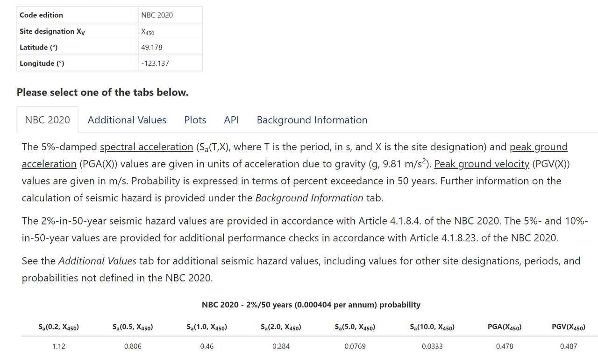
Task: Click the PGV(X450) column header
Action: coord(568,328)
